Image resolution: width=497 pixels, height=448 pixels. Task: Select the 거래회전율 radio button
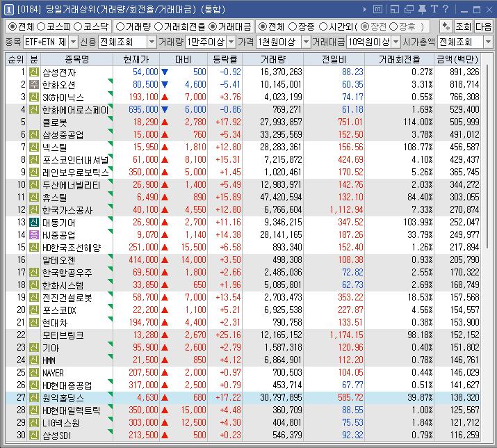[158, 26]
